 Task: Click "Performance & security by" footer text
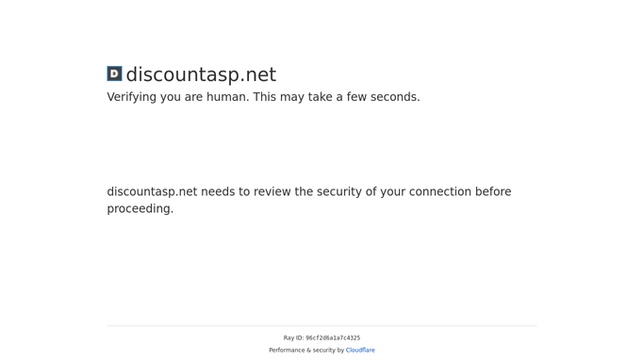coord(306,350)
